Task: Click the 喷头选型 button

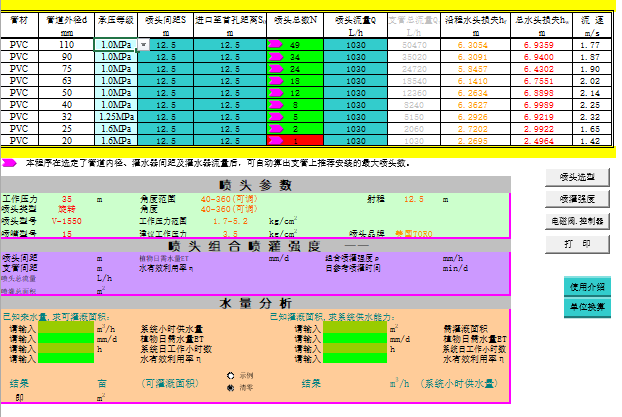Action: 577,176
